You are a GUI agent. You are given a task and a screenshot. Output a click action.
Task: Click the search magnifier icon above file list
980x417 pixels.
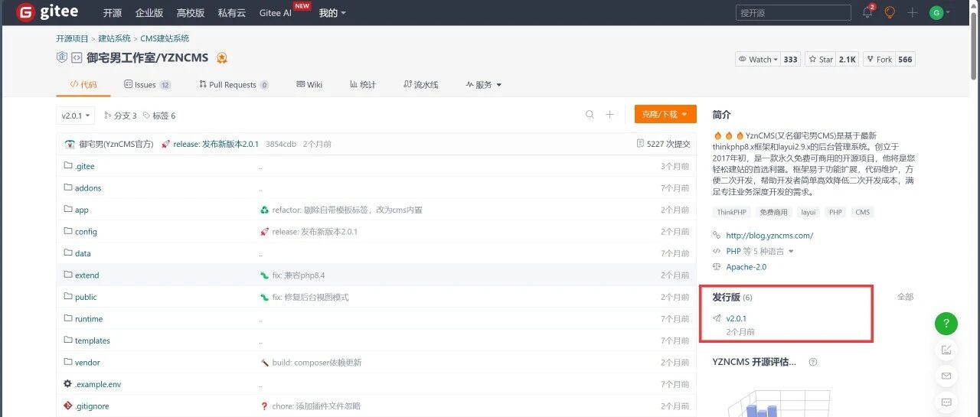tap(590, 115)
